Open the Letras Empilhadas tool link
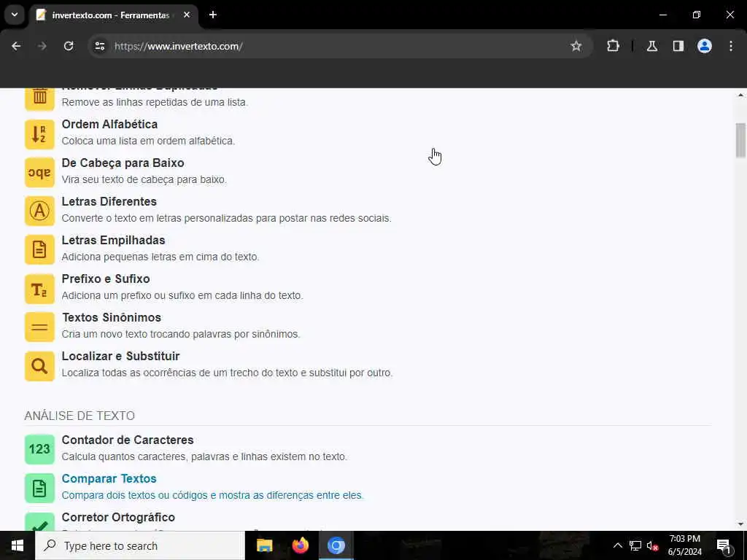747x560 pixels. pos(113,240)
